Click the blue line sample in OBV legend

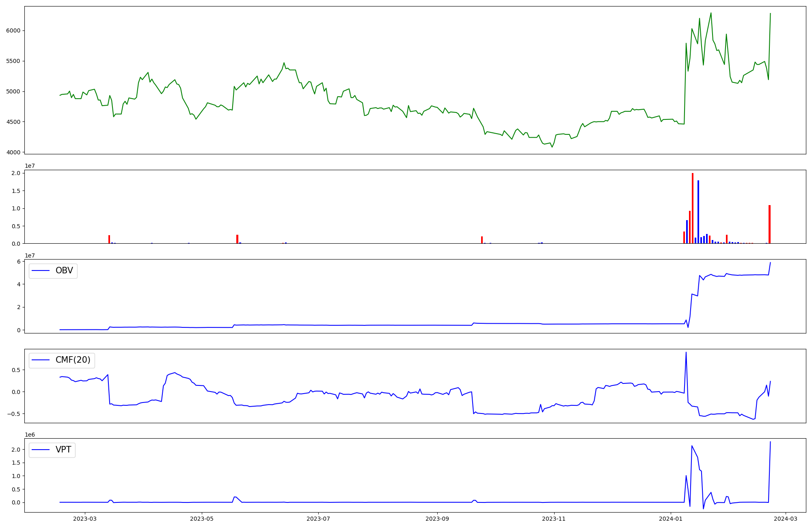pyautogui.click(x=41, y=270)
